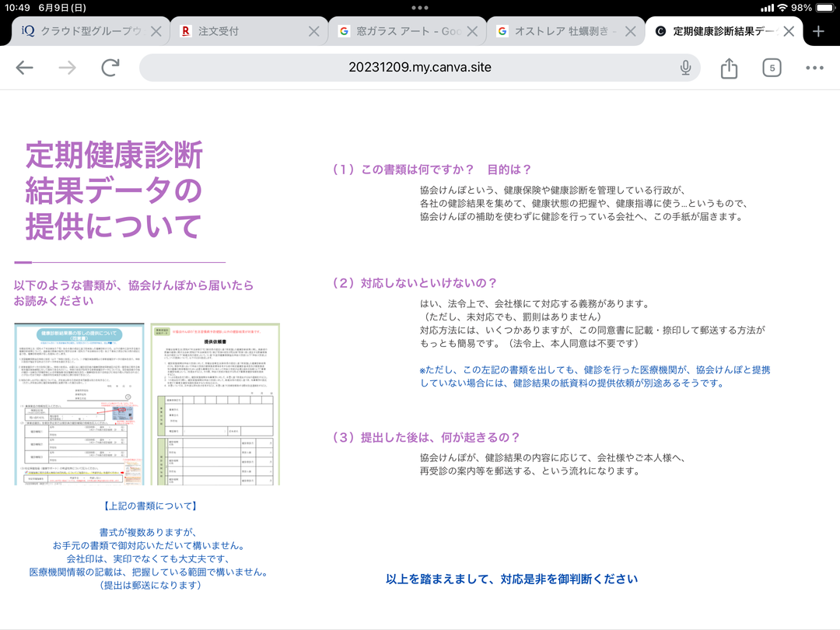
Task: Close the 注文受付 tab
Action: (x=313, y=31)
